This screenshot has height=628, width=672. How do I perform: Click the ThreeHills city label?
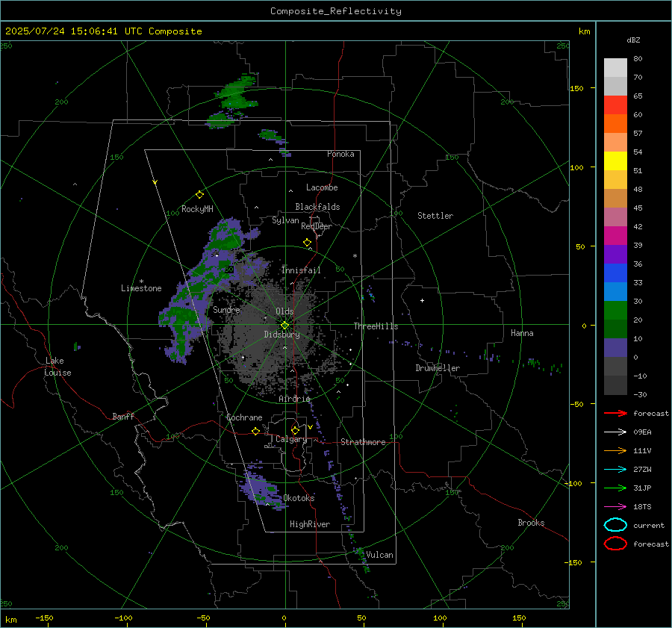tap(376, 326)
